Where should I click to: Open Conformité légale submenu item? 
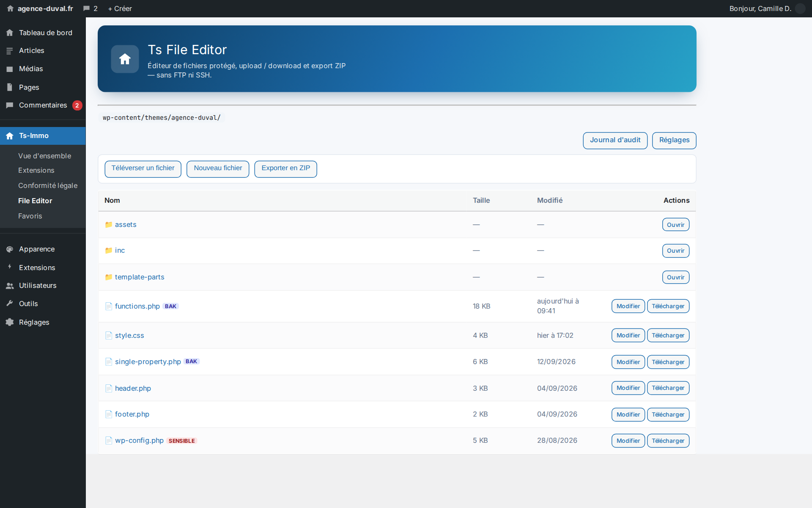[48, 185]
